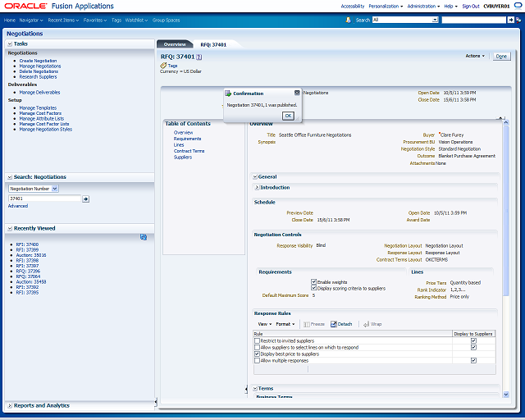Click the search go arrow next to 37401
This screenshot has height=420, width=525.
(85, 199)
